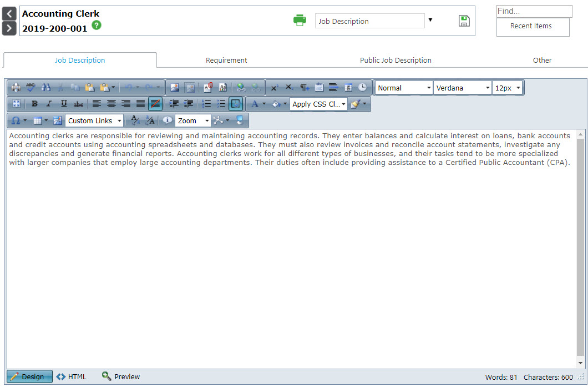Screen dimensions: 588x387
Task: Click the green help question mark
Action: pos(97,25)
